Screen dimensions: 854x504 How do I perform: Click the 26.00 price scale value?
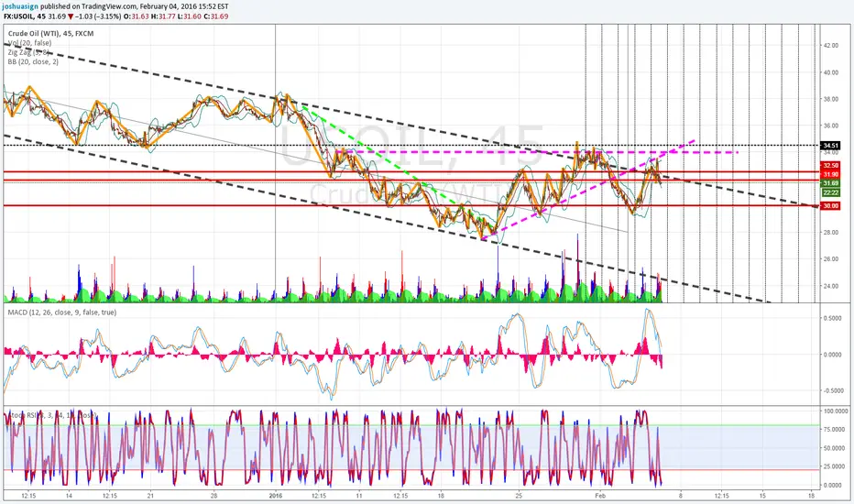tap(830, 258)
